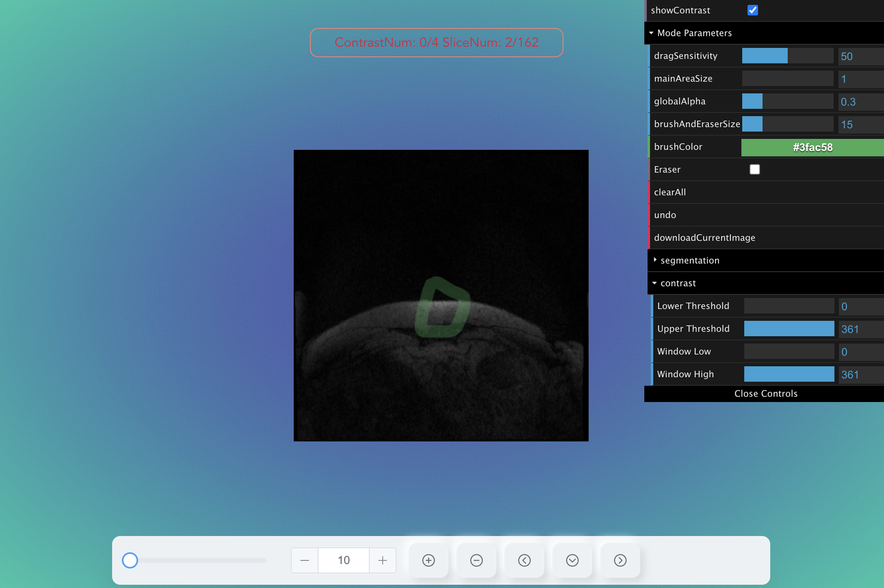
Task: Click the dragSensitivity slider bar
Action: click(x=788, y=56)
